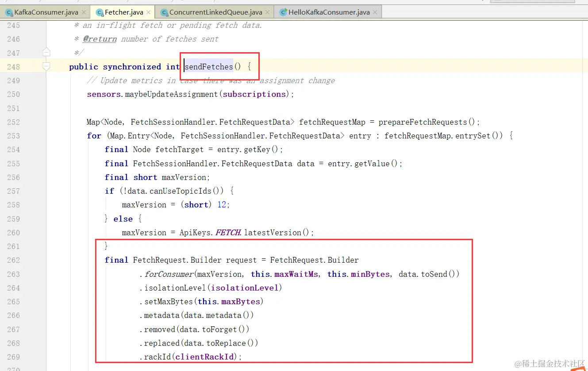This screenshot has width=588, height=371.
Task: Click the setMaxBytes method call
Action: pos(169,302)
